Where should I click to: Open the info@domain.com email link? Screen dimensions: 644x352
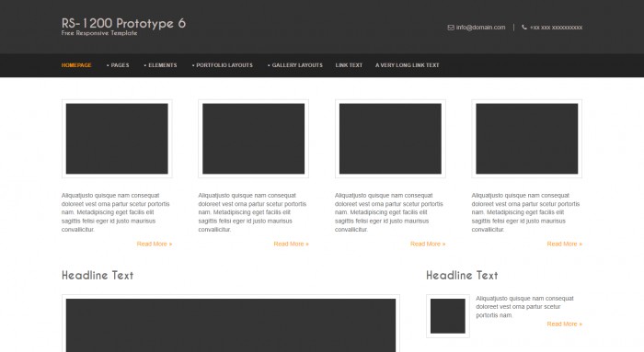pos(480,28)
